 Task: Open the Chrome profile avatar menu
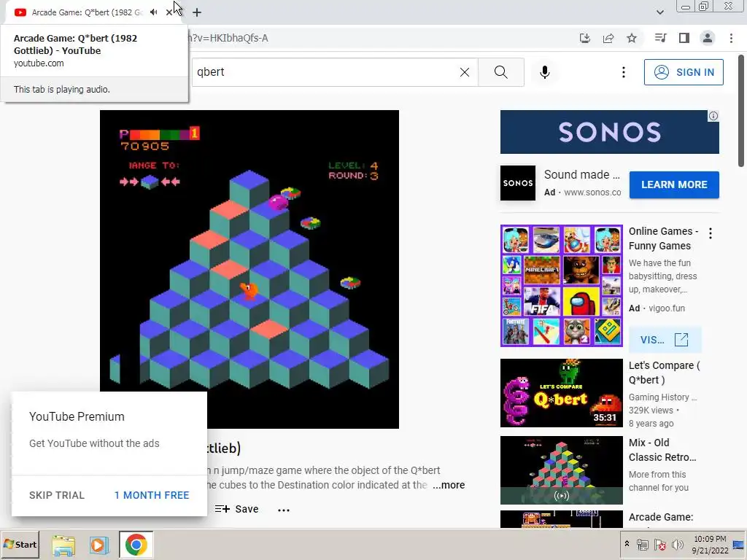[x=708, y=38]
